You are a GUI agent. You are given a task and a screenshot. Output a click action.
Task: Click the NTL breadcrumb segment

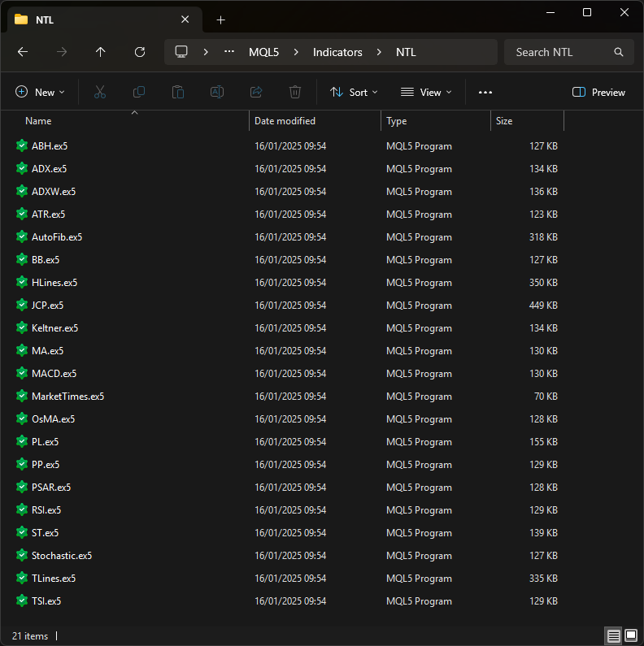(406, 52)
